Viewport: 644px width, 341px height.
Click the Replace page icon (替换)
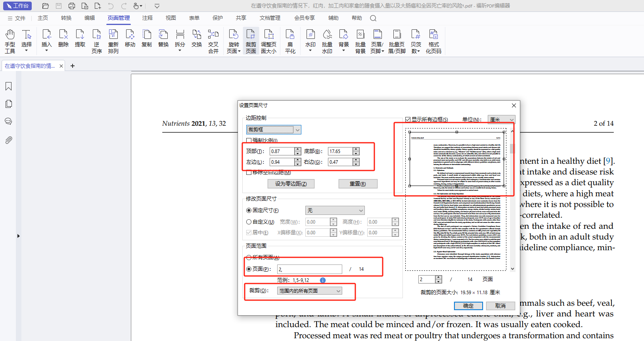[163, 38]
